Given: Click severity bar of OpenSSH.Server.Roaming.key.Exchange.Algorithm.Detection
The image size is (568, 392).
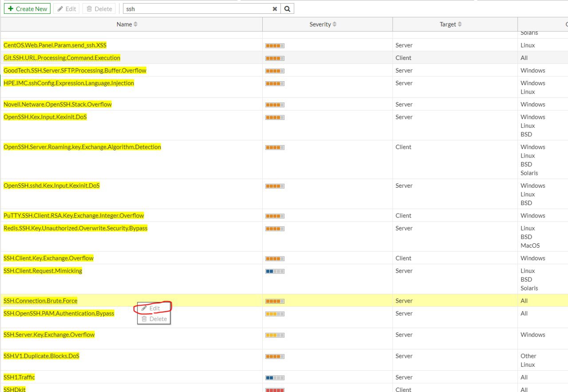Looking at the screenshot, I should point(275,147).
